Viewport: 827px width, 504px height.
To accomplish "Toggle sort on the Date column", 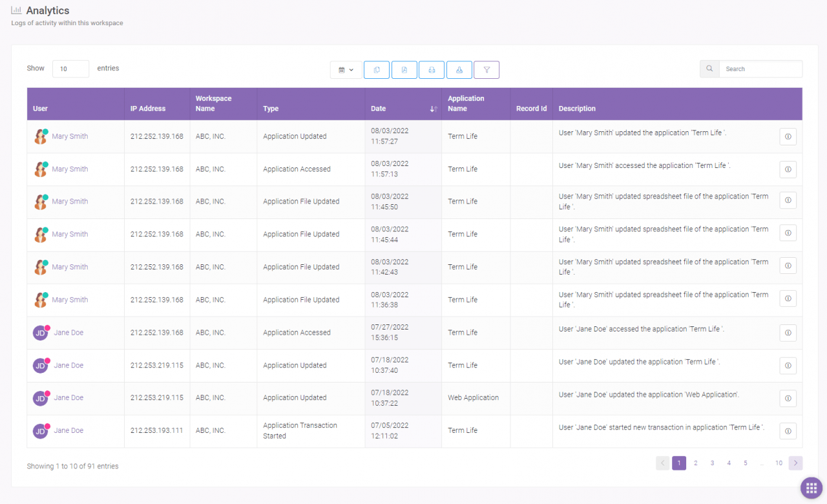I will click(433, 109).
